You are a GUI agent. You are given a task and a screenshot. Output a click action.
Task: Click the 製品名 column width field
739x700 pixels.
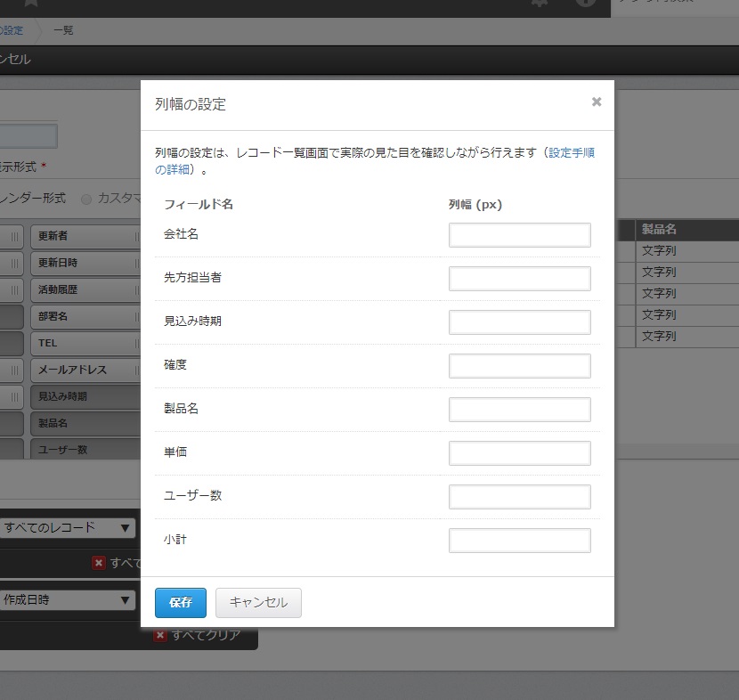pyautogui.click(x=519, y=409)
